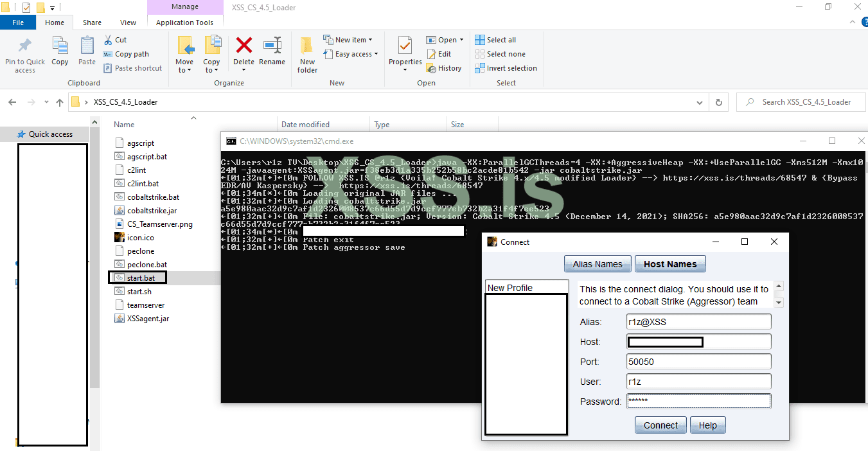Navigate up one level with the arrow icon

point(59,102)
